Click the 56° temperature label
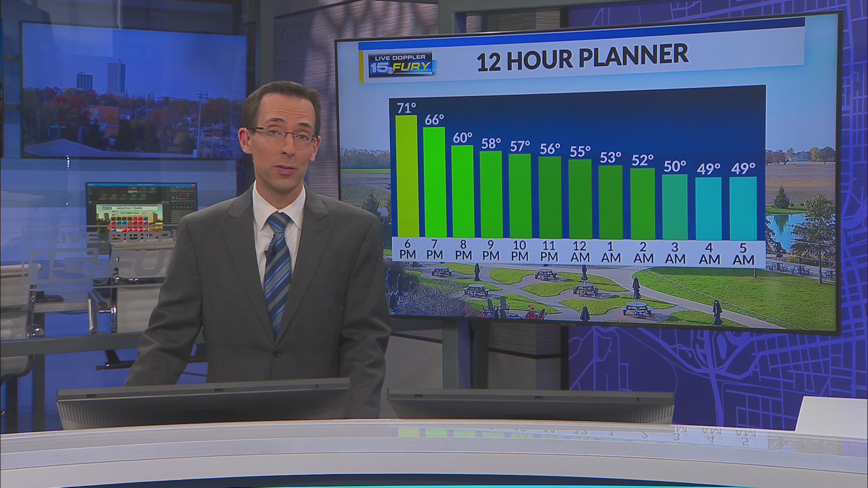Screen dimensions: 868x488 550,149
